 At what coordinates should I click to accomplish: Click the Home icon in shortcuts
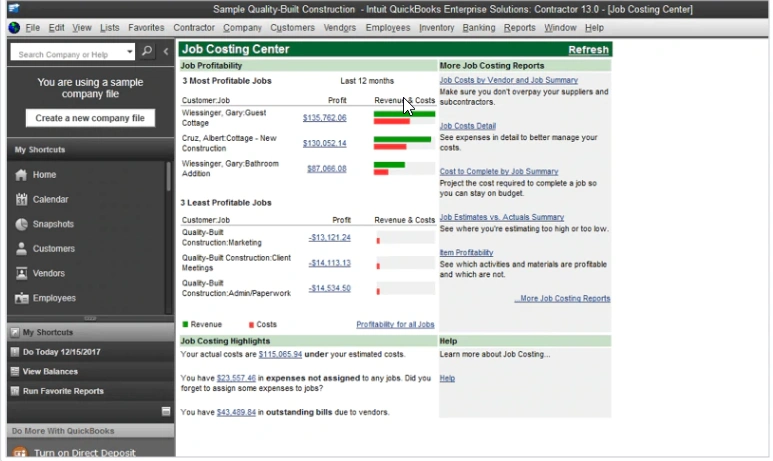coord(21,175)
